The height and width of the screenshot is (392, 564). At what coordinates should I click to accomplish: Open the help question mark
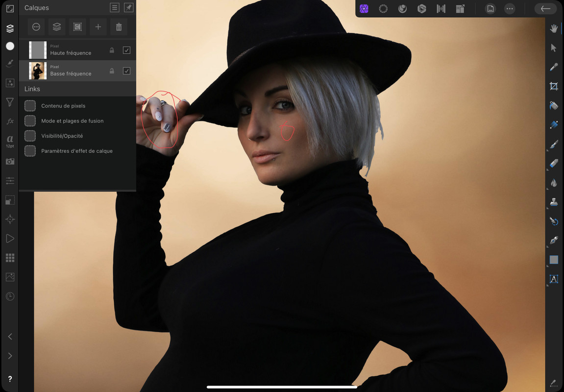[x=10, y=379]
